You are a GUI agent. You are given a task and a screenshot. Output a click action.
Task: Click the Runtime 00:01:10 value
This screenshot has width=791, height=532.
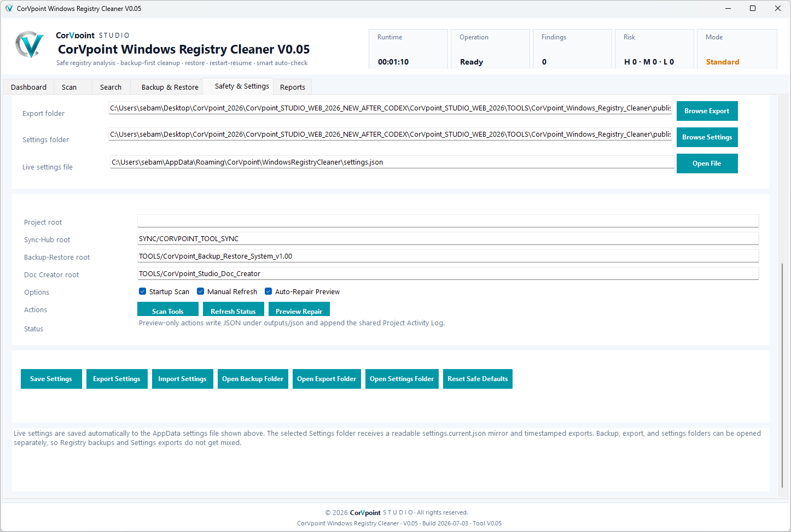tap(393, 62)
